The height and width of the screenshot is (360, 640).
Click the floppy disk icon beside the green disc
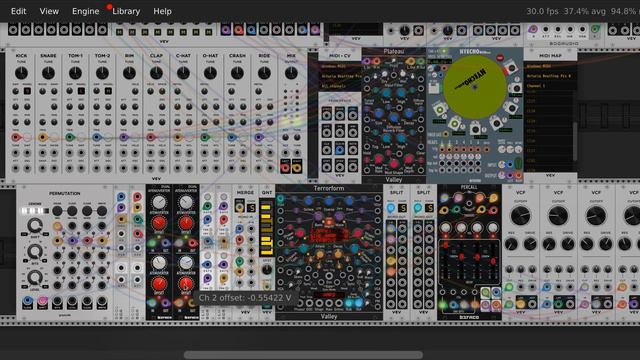[433, 87]
